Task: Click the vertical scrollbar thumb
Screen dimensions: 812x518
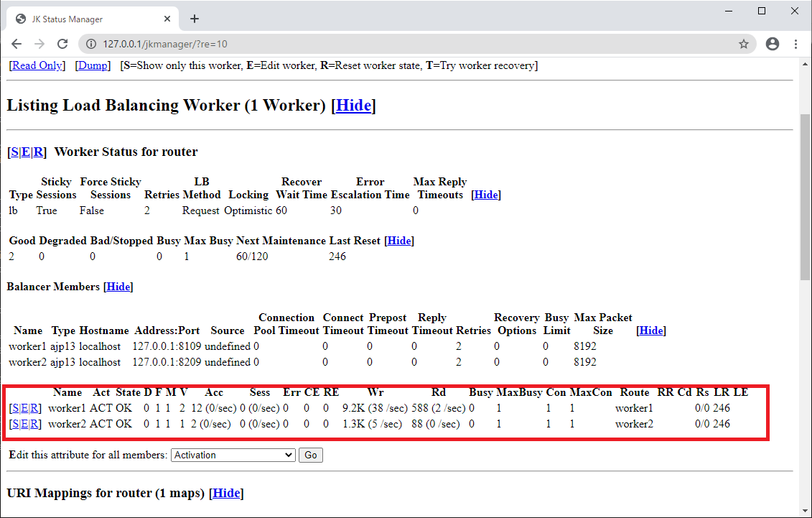Action: click(x=805, y=197)
